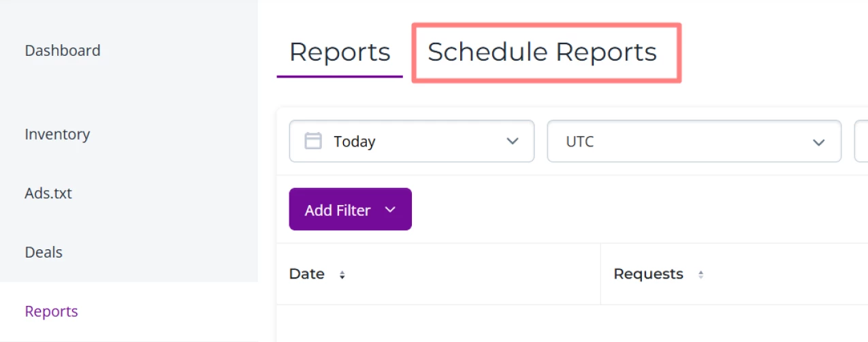
Task: Expand the Today date range chevron
Action: (513, 142)
